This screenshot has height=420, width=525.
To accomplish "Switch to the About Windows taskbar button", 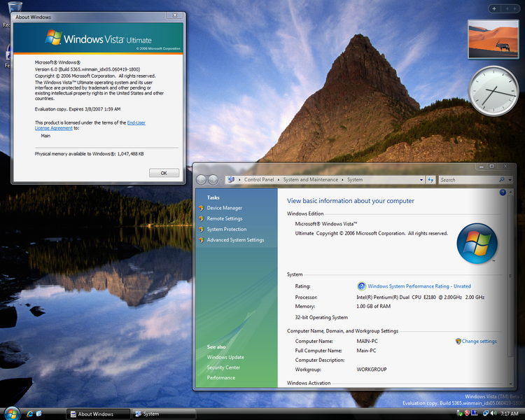I will pos(98,414).
